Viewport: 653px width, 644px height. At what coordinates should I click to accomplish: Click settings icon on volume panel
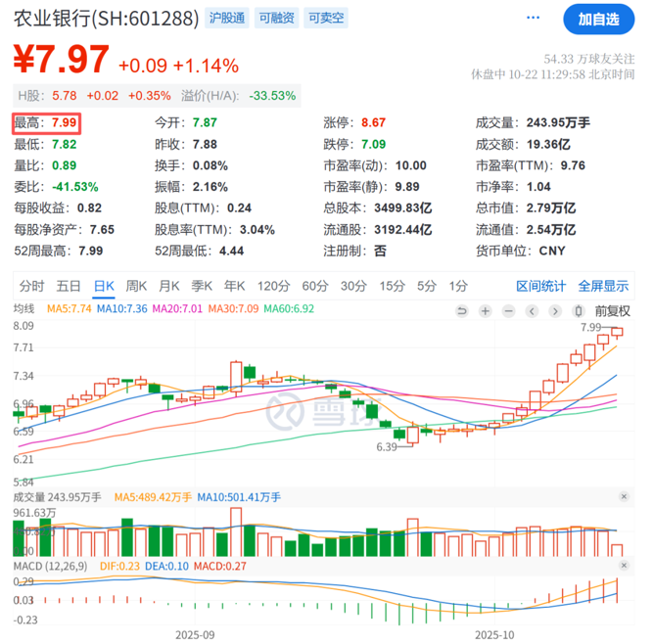622,497
